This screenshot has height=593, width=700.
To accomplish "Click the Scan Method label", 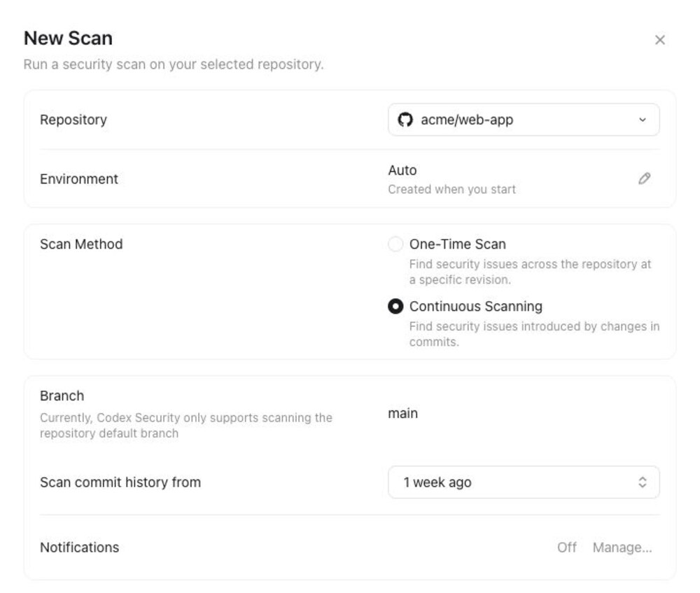I will pos(81,244).
